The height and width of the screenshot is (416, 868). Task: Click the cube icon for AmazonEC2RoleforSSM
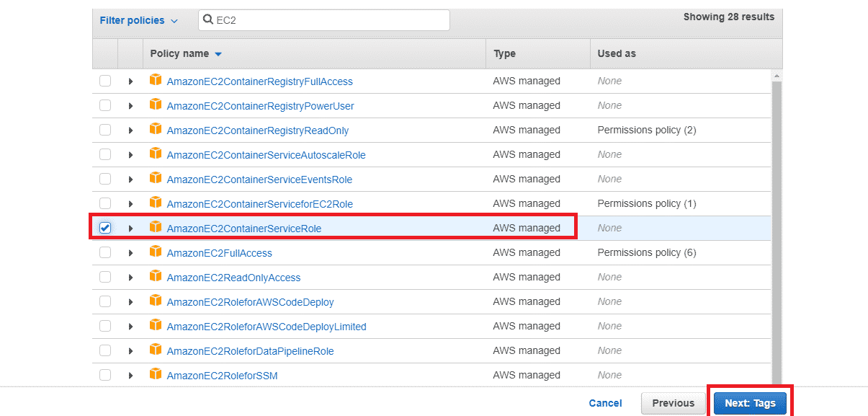click(156, 375)
